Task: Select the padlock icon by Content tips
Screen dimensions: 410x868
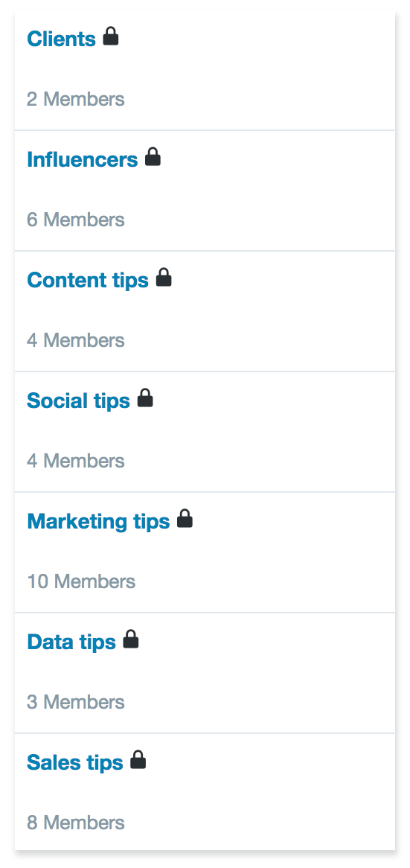Action: point(164,278)
